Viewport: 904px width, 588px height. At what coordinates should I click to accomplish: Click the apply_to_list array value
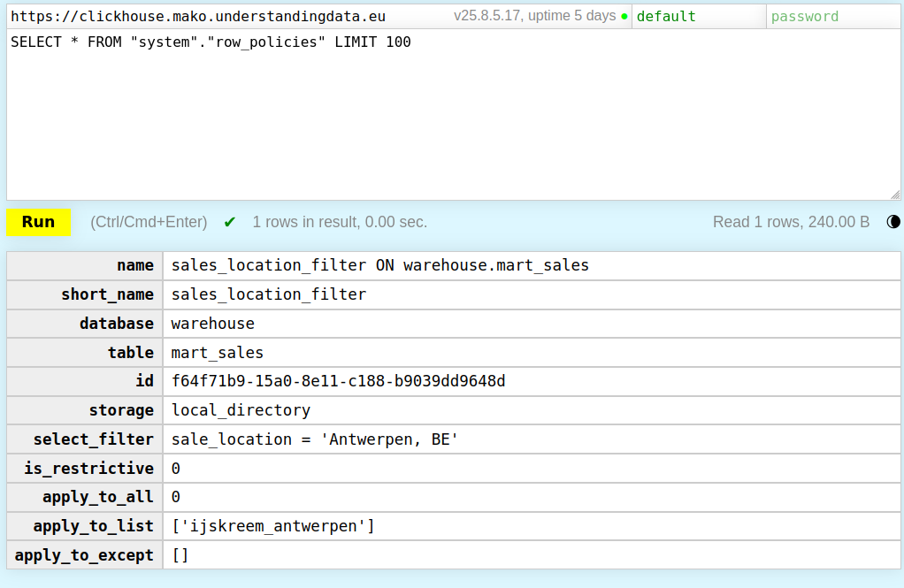273,526
